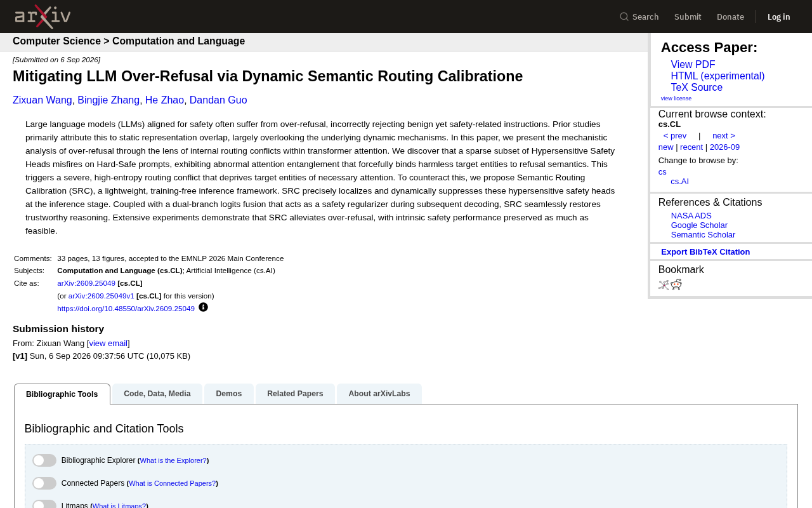Open author Zixuan Wang's page

pyautogui.click(x=43, y=100)
